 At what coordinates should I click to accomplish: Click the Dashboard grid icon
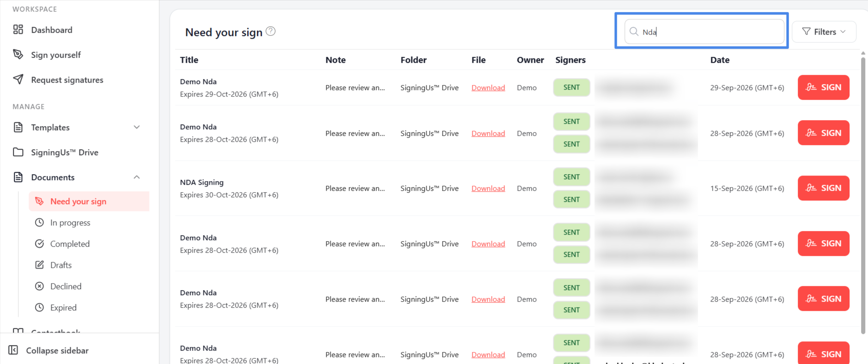tap(18, 30)
